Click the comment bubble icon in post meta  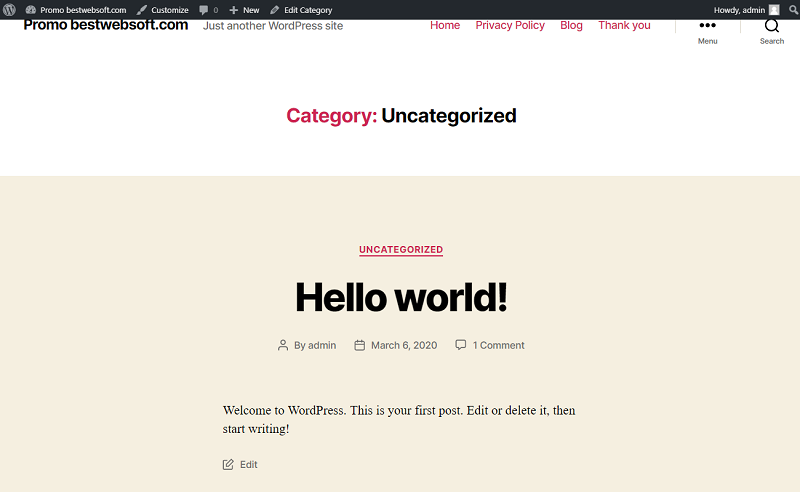click(461, 345)
